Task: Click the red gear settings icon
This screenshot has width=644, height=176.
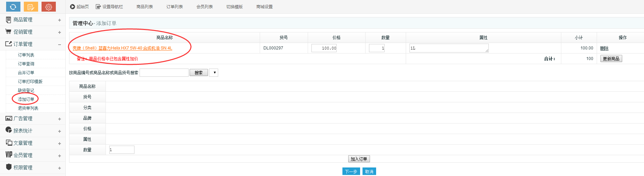Action: point(49,7)
